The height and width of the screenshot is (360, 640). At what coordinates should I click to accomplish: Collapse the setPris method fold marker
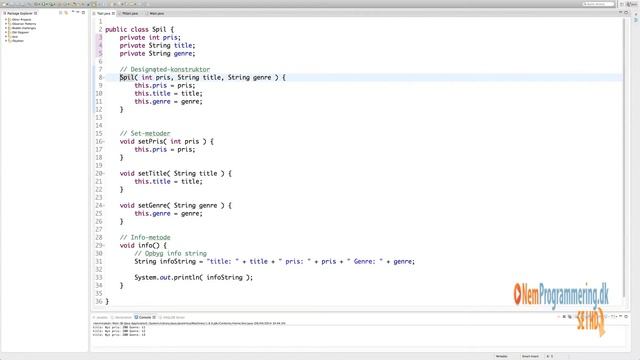click(104, 142)
